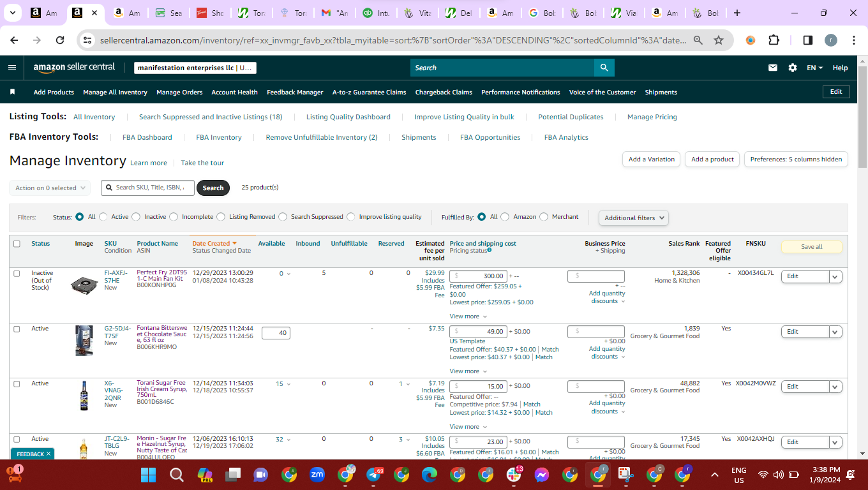Expand View more under Perfect Fry pricing

468,316
